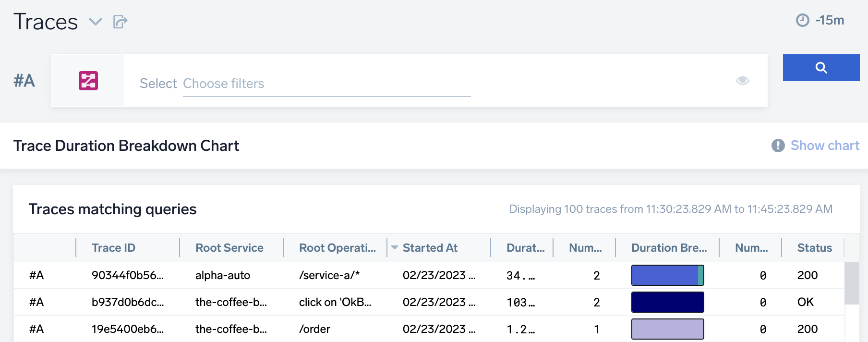Click the share/export icon beside Traces
Viewport: 868px width, 342px height.
pos(120,22)
